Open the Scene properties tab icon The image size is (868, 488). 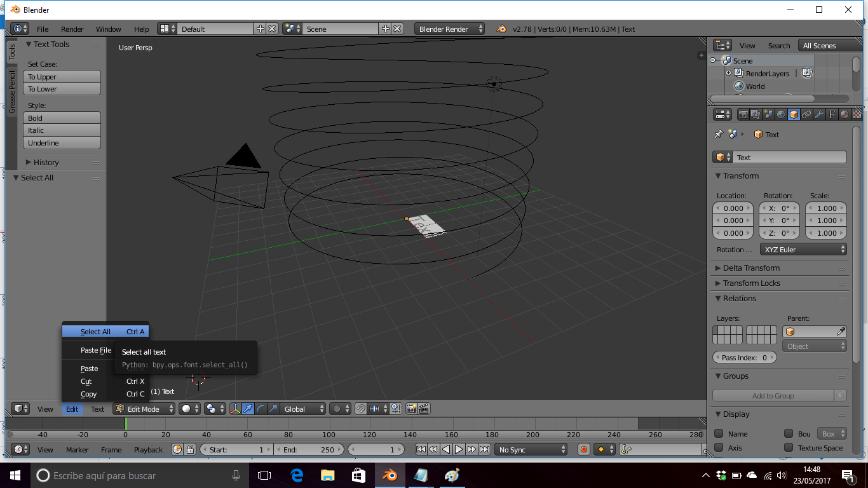coord(768,114)
